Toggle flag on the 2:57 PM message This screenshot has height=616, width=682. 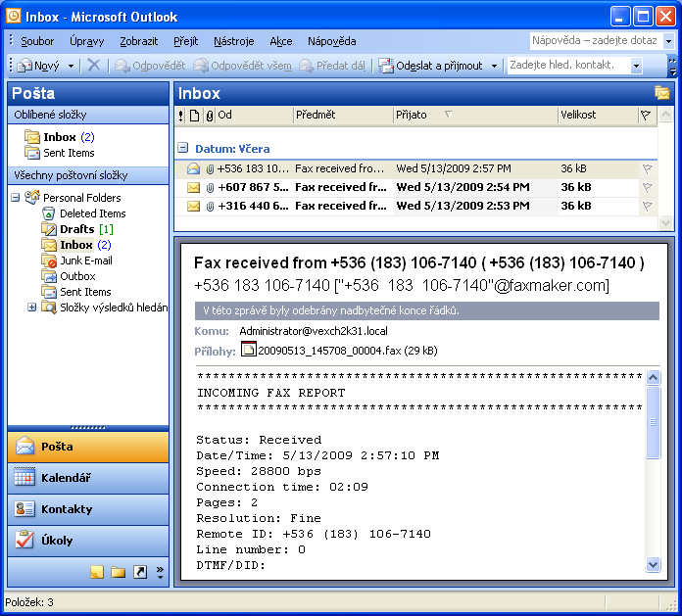(x=647, y=169)
